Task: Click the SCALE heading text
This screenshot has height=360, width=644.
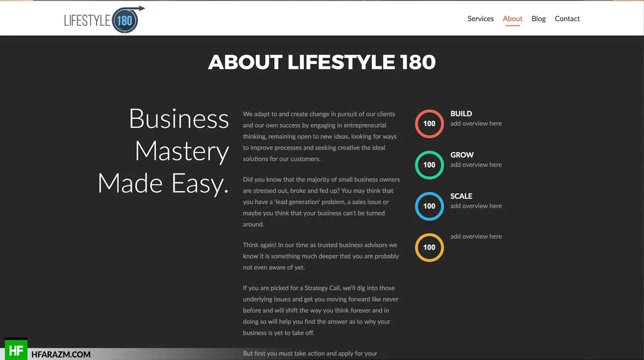Action: [461, 196]
